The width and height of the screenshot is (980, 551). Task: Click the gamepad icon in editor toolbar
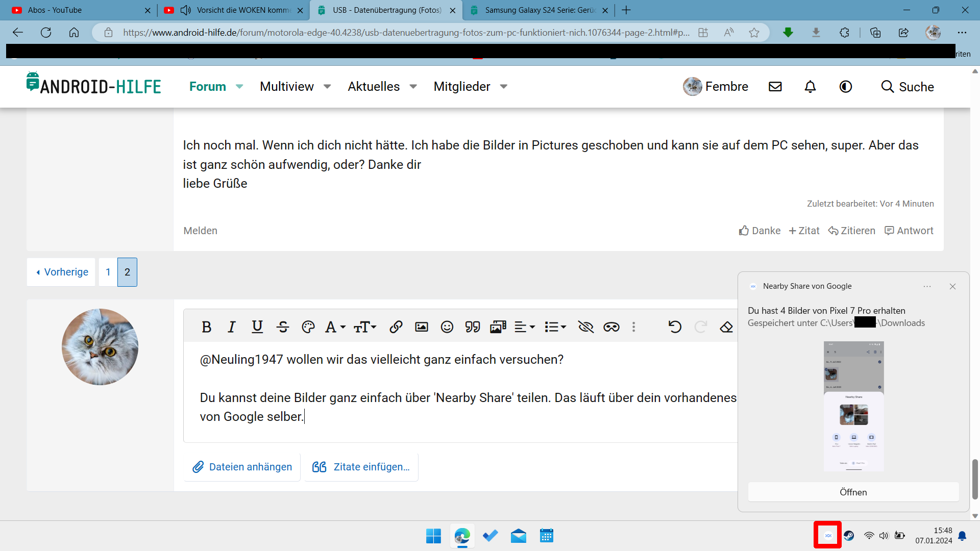pyautogui.click(x=611, y=327)
